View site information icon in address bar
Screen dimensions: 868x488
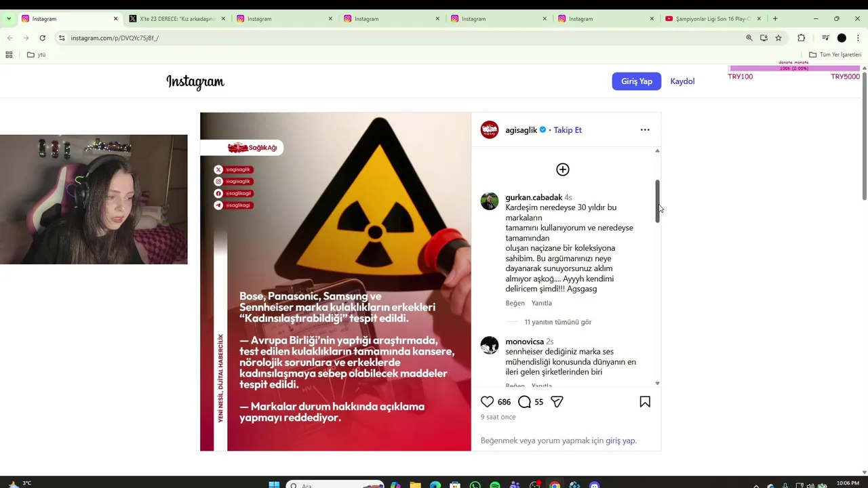point(62,38)
